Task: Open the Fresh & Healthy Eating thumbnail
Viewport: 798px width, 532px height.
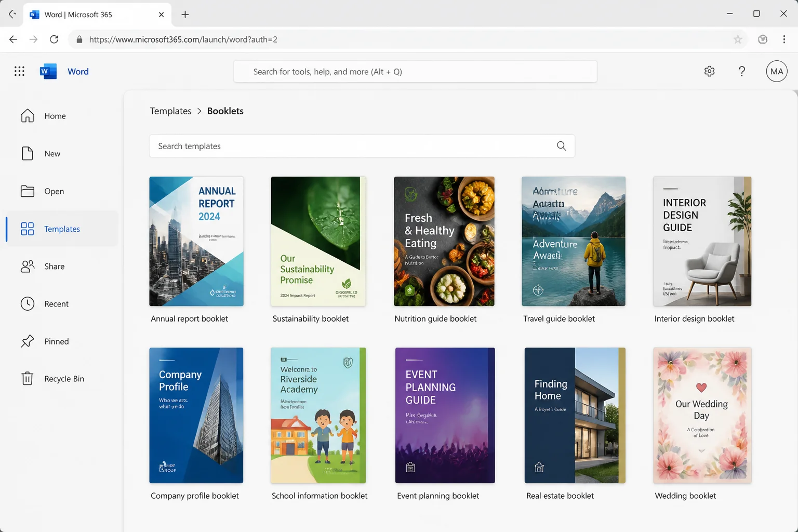Action: [444, 242]
